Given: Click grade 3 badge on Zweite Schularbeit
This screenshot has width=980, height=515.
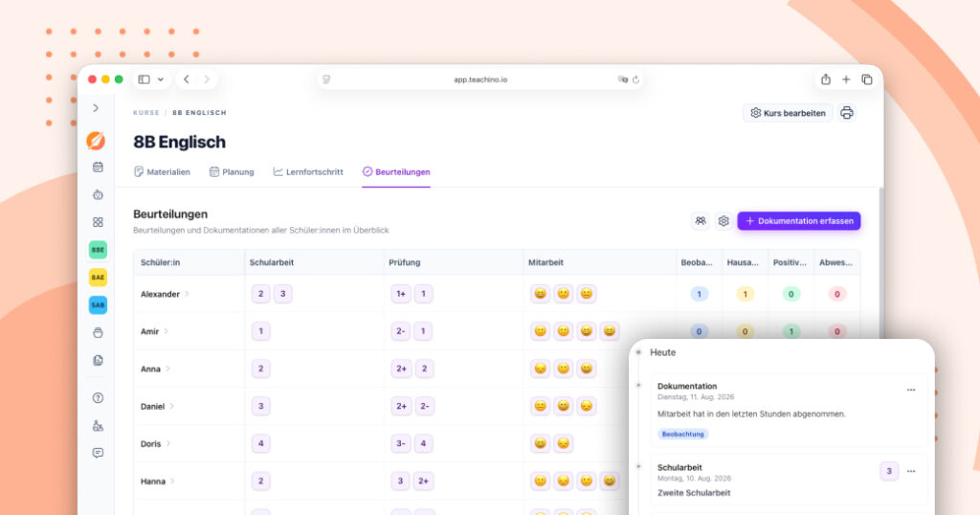Looking at the screenshot, I should tap(889, 471).
